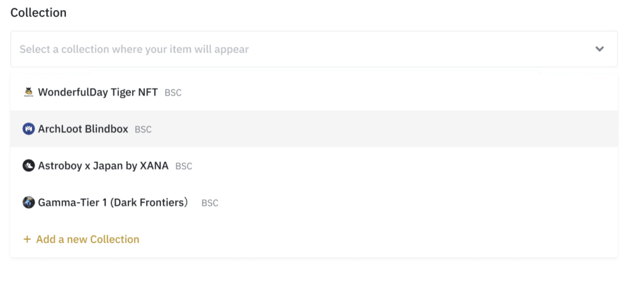This screenshot has width=644, height=282.
Task: Click the Astroboy x Japan black icon
Action: pyautogui.click(x=28, y=166)
